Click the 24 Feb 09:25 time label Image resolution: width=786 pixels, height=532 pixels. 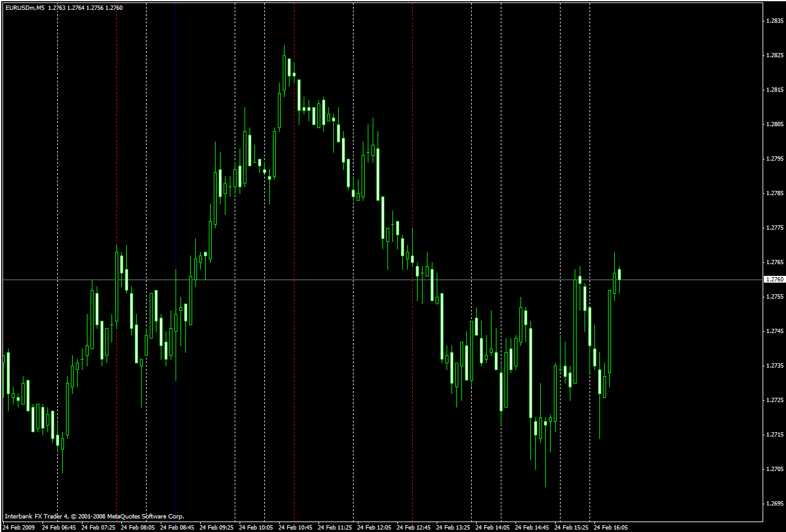tap(217, 528)
